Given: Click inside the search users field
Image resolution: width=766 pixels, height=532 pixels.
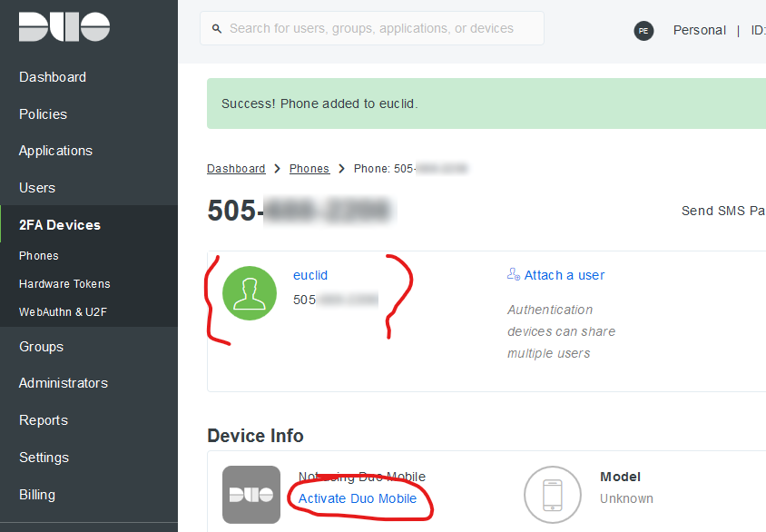Looking at the screenshot, I should (372, 28).
